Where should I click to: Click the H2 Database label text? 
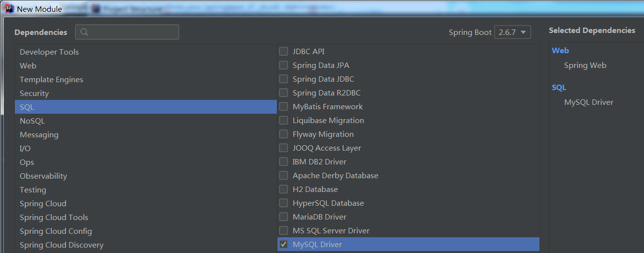click(315, 190)
